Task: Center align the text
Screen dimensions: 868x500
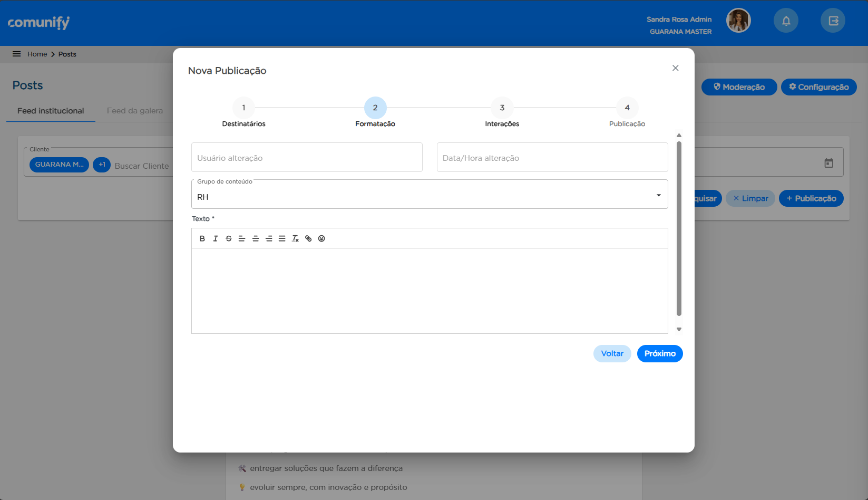Action: pyautogui.click(x=256, y=238)
